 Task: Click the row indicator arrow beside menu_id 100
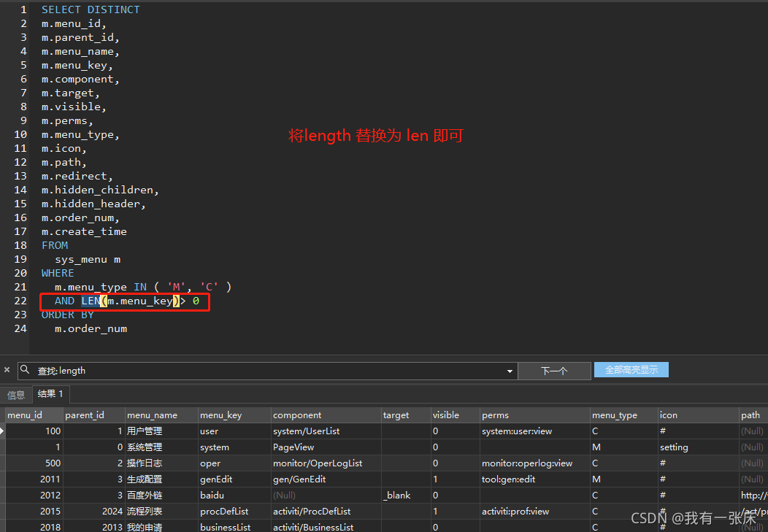coord(4,431)
